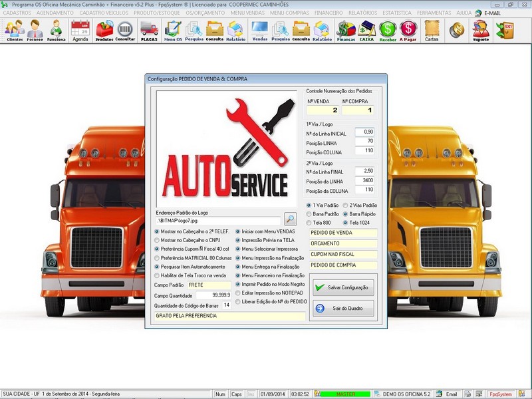Viewport: 532px width, 399px height.
Task: Click the Salvar Configuração button
Action: click(343, 287)
